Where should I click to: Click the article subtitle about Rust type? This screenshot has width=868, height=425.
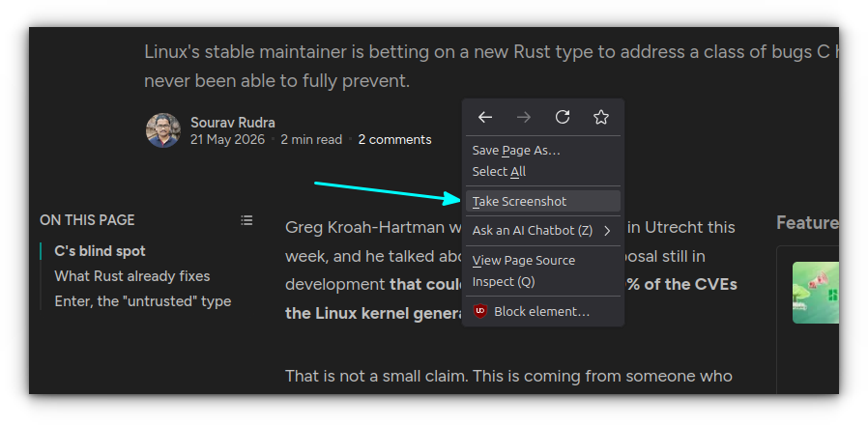click(x=492, y=67)
